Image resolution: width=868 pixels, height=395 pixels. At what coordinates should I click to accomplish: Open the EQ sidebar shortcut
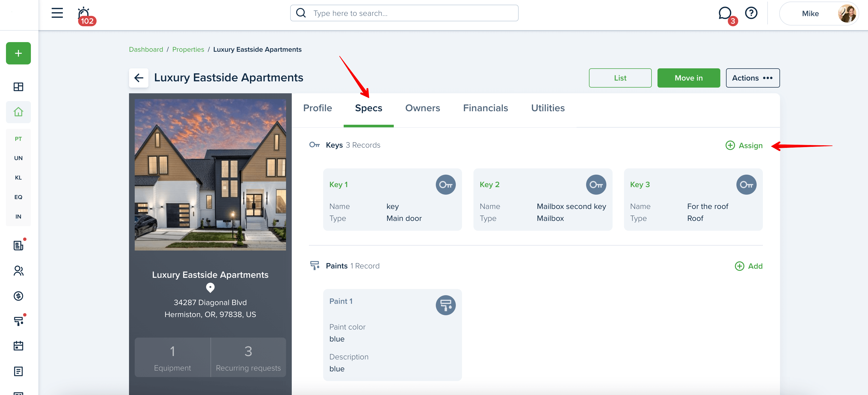pyautogui.click(x=18, y=197)
